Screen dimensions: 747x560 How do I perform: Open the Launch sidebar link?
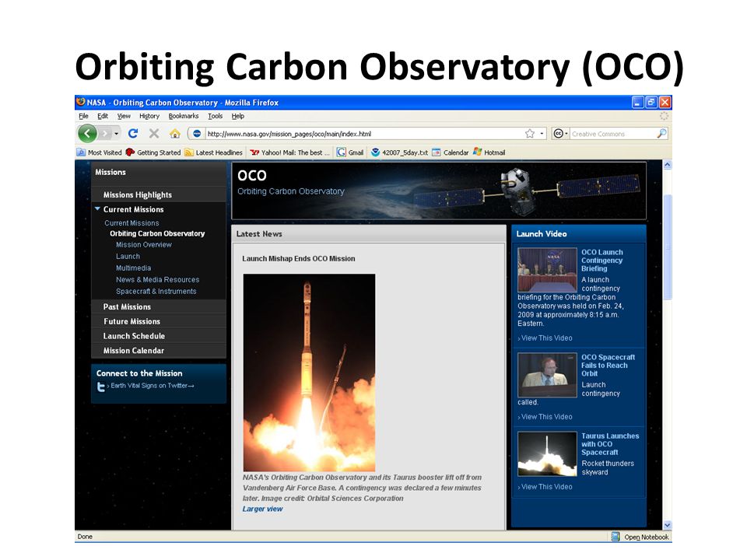click(x=128, y=256)
